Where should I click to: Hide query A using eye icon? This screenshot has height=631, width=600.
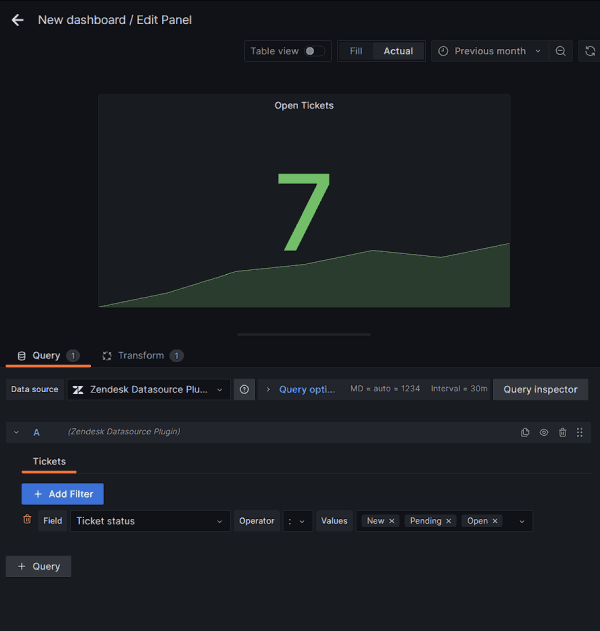[x=544, y=432]
